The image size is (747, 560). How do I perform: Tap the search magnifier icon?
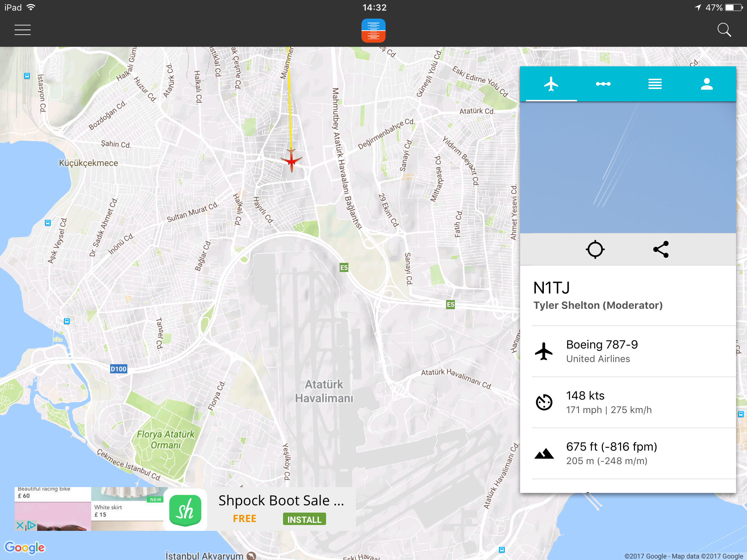pyautogui.click(x=724, y=30)
